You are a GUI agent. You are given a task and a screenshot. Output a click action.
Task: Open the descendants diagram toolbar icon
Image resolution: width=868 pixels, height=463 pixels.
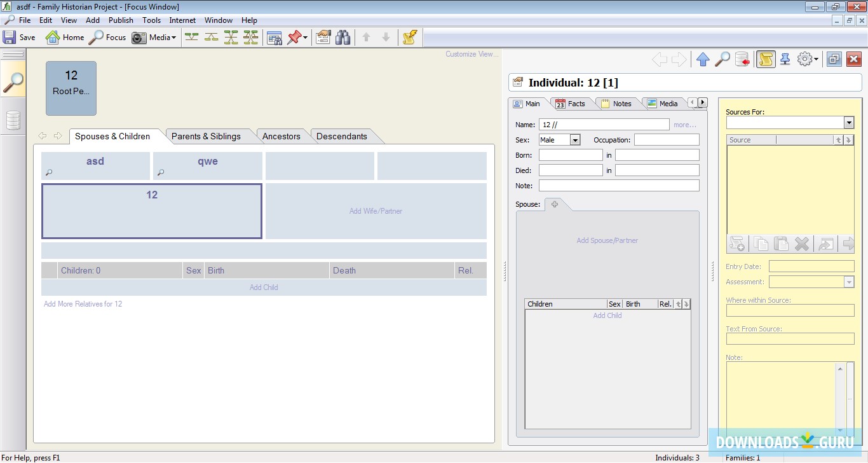click(x=211, y=38)
